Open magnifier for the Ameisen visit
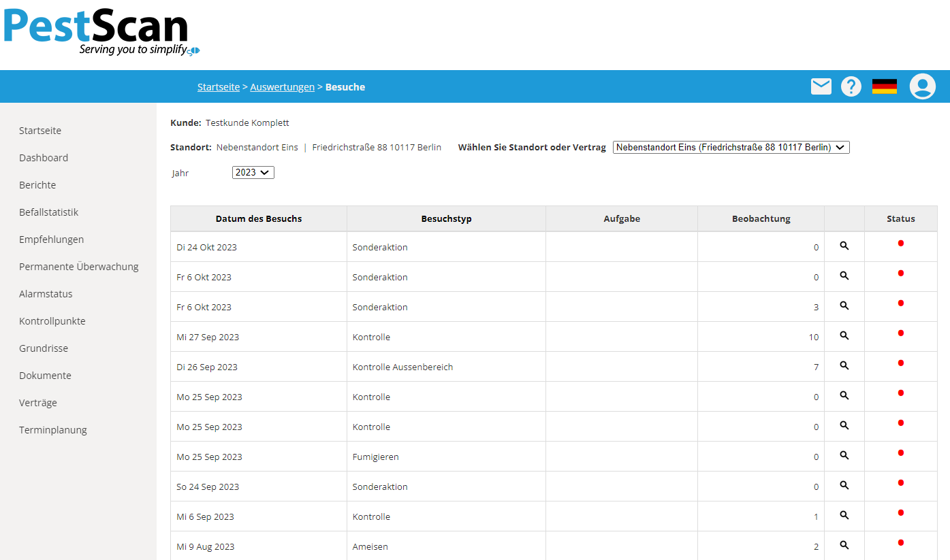Viewport: 950px width, 560px height. point(844,545)
